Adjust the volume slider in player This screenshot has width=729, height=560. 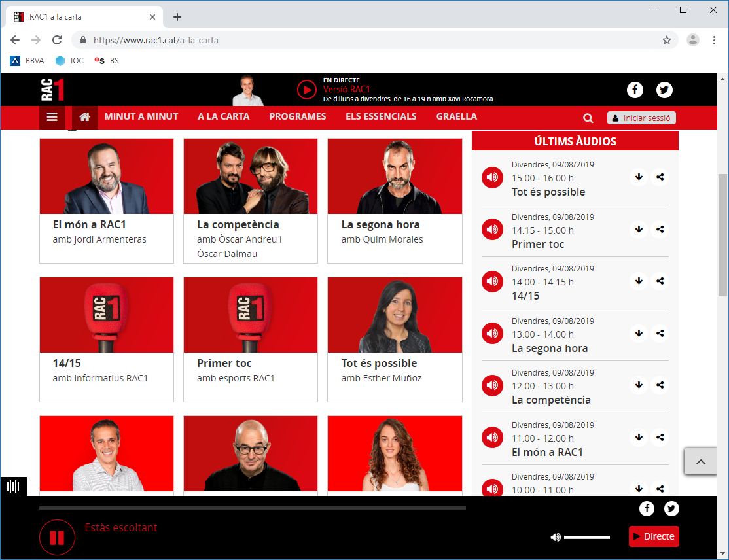point(586,537)
